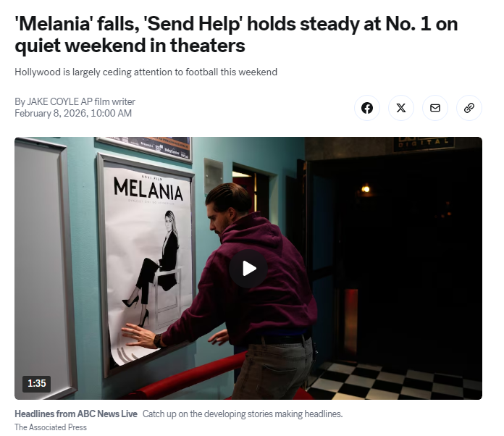The height and width of the screenshot is (436, 504).
Task: Copy article link with chain icon
Action: 469,108
